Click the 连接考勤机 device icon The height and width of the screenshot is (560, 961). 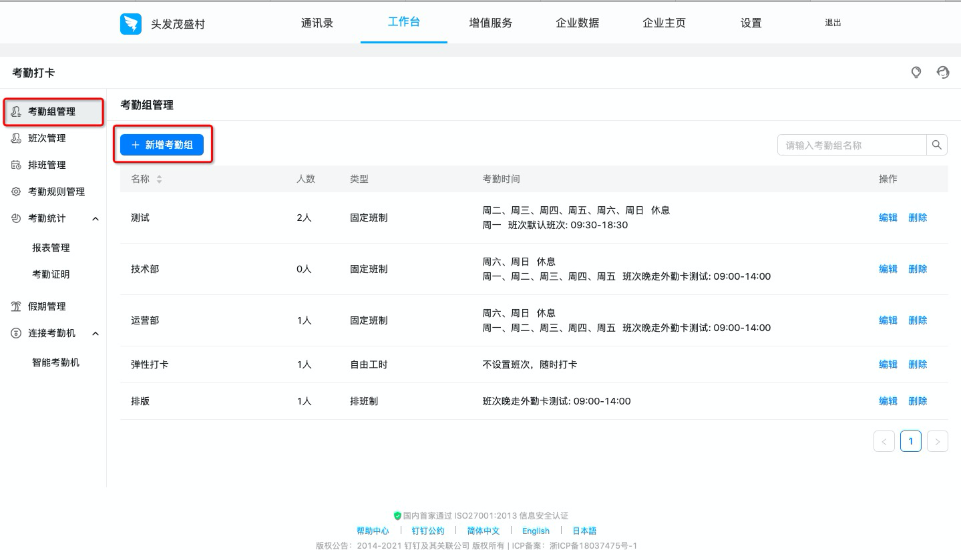[x=16, y=333]
